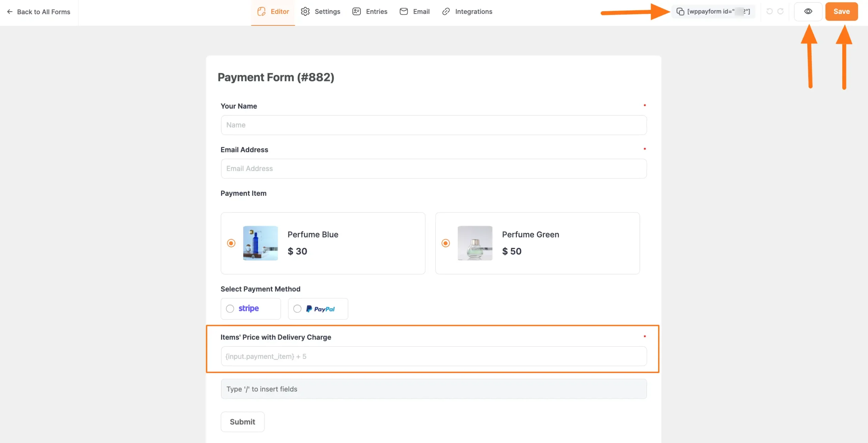Click the Email envelope icon
868x443 pixels.
pyautogui.click(x=403, y=12)
